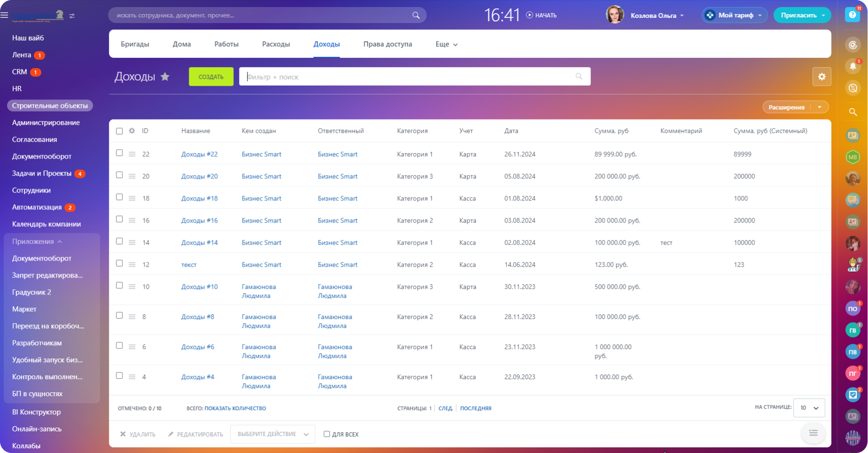Open row actions menu for ID 18
The image size is (868, 453).
pos(132,199)
